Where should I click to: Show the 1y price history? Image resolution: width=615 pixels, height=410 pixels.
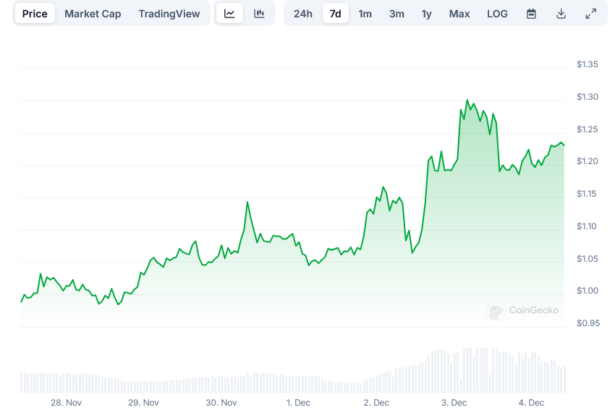point(427,14)
